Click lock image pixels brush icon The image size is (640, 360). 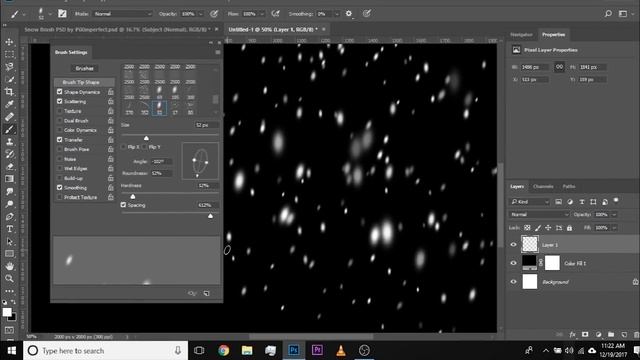538,228
